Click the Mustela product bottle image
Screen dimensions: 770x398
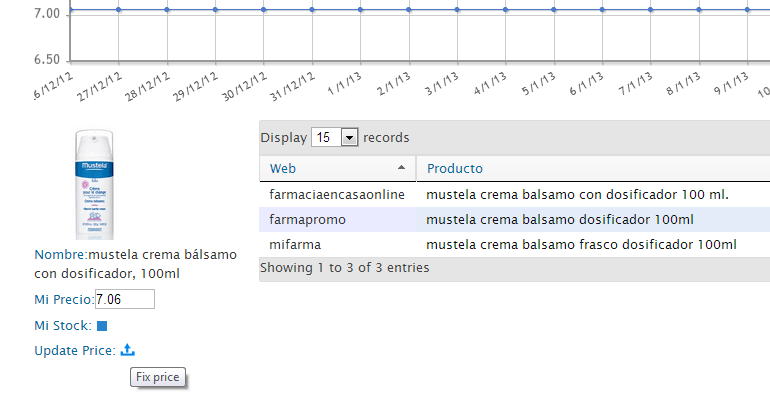[94, 185]
